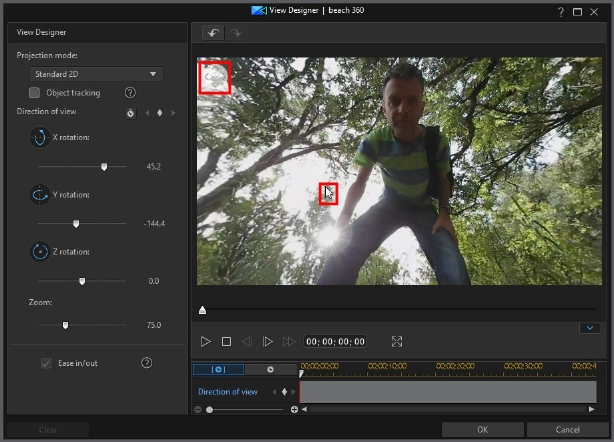Click the Cancel button
The image size is (614, 442).
(x=567, y=429)
